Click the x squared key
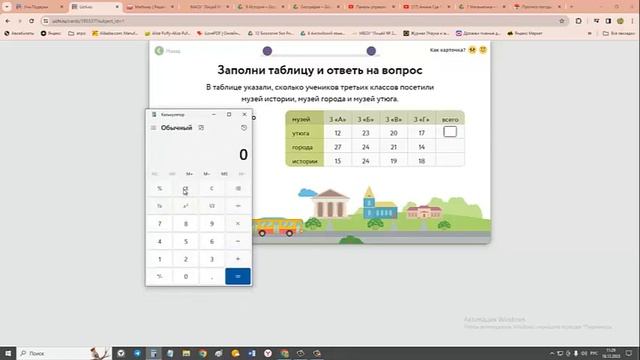640x360 pixels. (x=186, y=206)
